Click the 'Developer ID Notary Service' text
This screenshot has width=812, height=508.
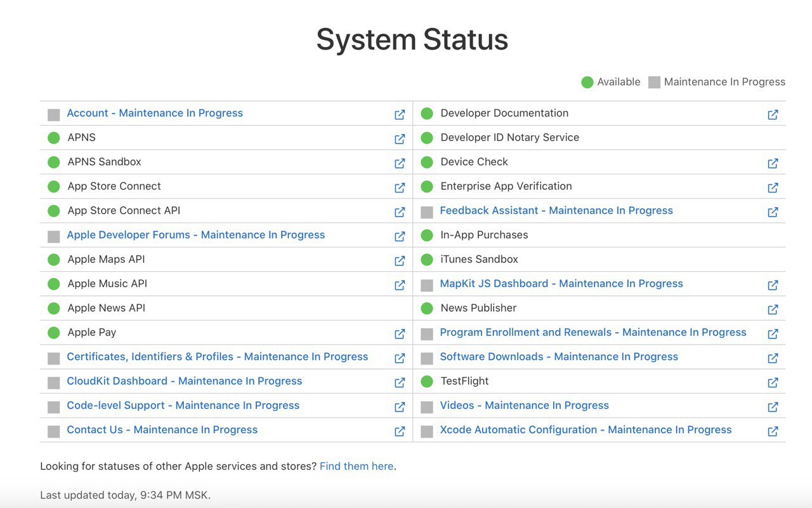coord(510,137)
